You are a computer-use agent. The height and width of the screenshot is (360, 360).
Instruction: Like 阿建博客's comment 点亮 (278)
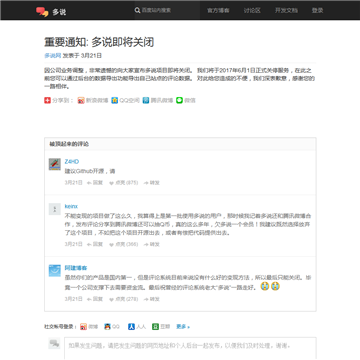(x=124, y=299)
